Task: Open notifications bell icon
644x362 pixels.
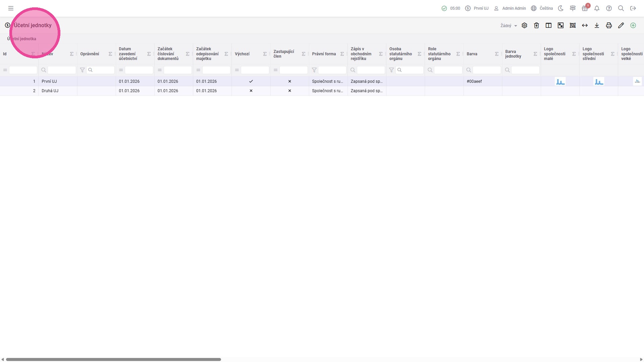Action: pyautogui.click(x=597, y=8)
